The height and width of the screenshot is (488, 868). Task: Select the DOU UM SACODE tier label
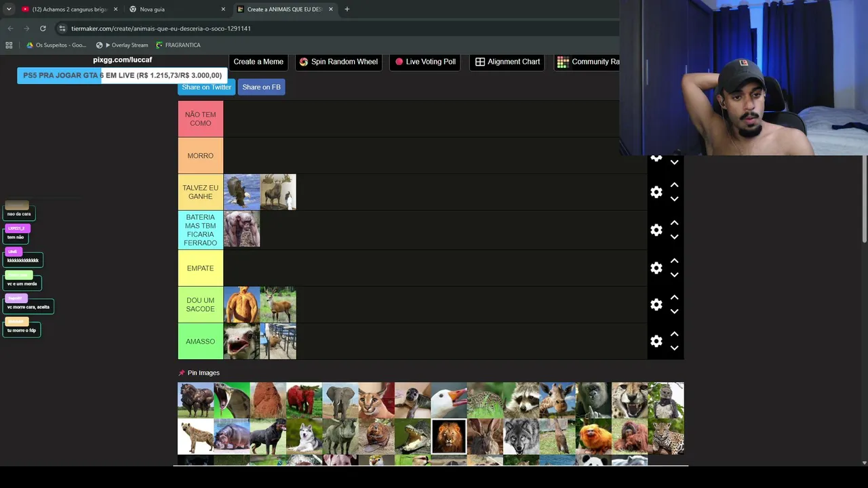(201, 305)
